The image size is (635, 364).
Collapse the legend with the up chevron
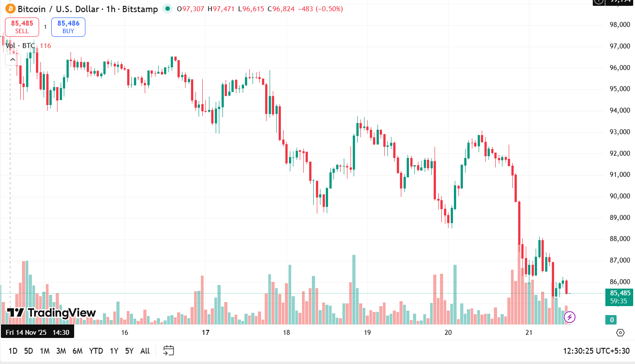coord(12,59)
